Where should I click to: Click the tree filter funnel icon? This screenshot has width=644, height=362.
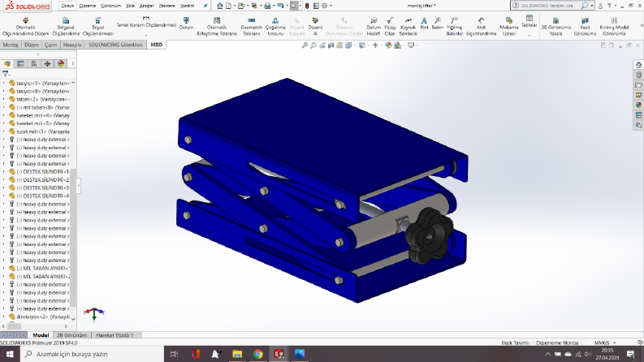[x=5, y=74]
